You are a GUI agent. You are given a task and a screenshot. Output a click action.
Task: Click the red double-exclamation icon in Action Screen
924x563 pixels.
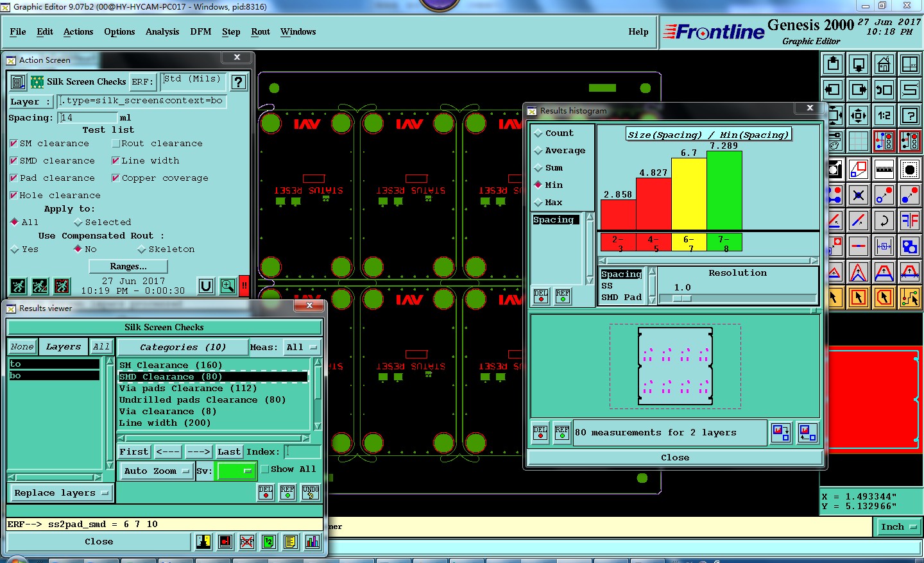(x=244, y=286)
